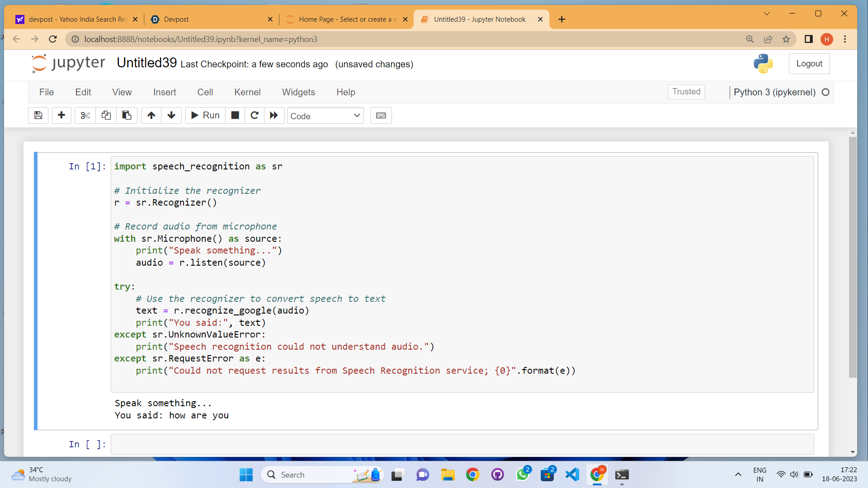
Task: Restart kernel and rerun all with fast-forward
Action: [274, 116]
